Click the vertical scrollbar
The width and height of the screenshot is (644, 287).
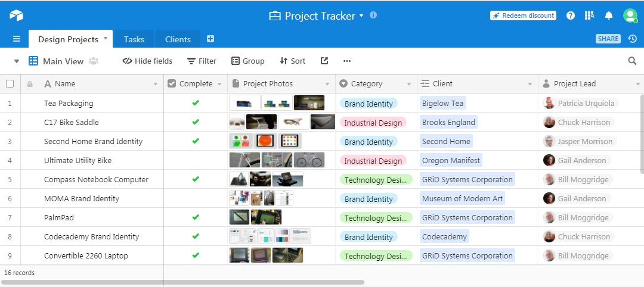point(642,134)
